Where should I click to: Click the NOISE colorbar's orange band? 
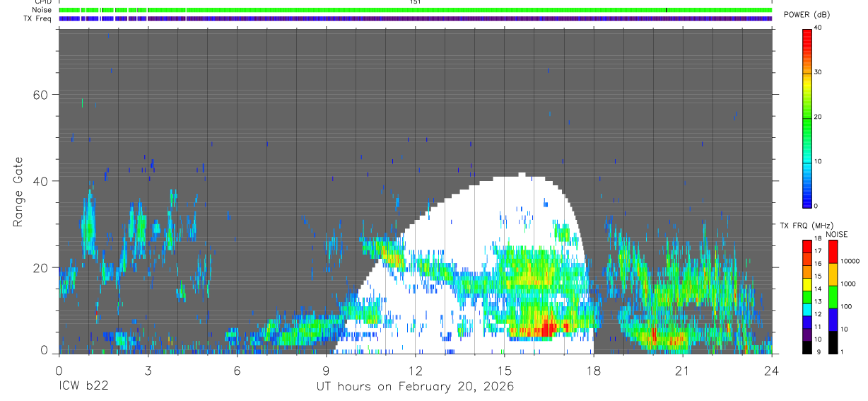(833, 274)
